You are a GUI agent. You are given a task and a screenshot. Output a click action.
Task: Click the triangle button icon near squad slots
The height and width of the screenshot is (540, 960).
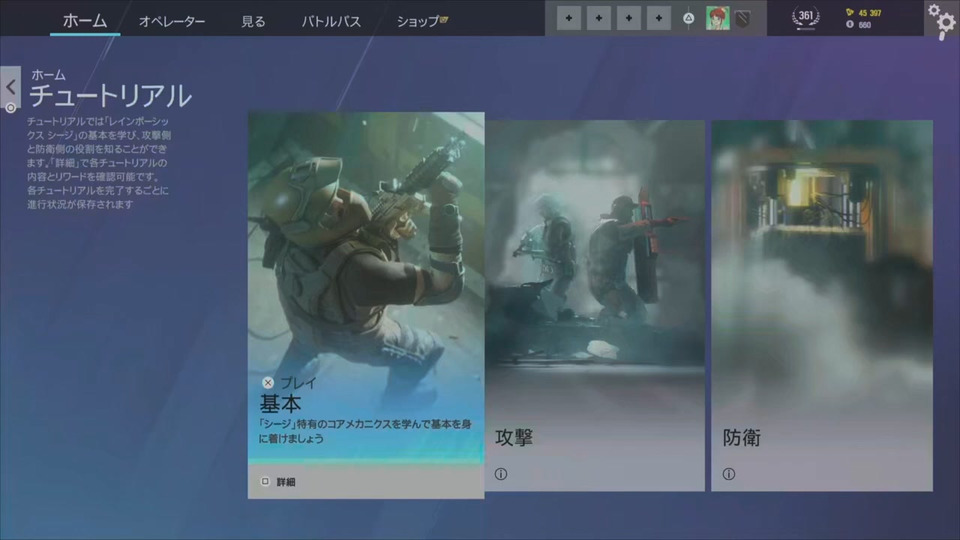[689, 18]
